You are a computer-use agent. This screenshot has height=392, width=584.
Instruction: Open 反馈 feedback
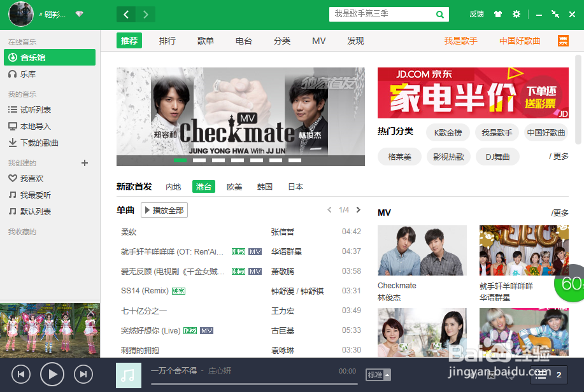click(476, 13)
